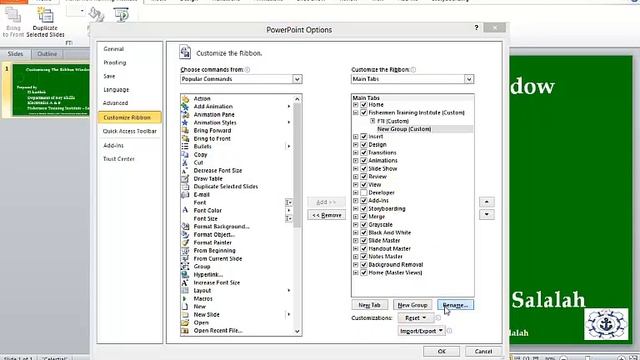The height and width of the screenshot is (360, 640).
Task: Click Duplicate Selected Slides in the ribbon
Action: pos(45,23)
